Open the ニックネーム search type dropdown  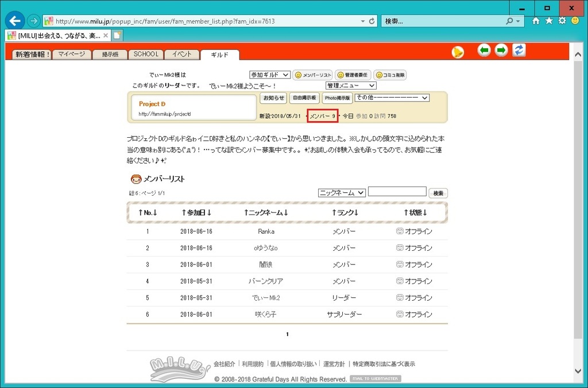click(342, 193)
